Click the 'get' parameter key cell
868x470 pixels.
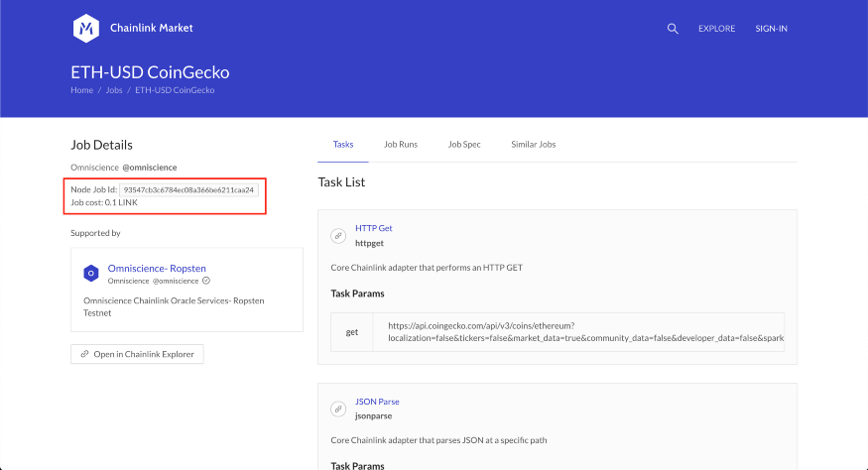click(x=352, y=332)
